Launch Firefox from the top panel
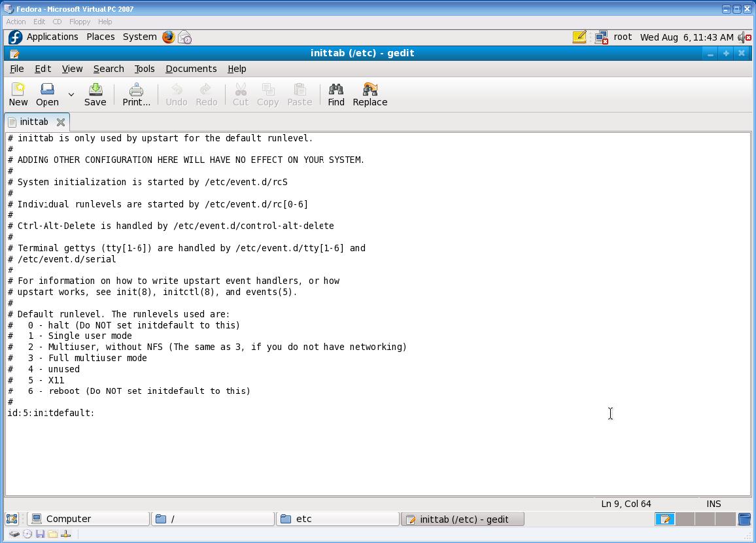Viewport: 756px width, 543px height. [169, 37]
